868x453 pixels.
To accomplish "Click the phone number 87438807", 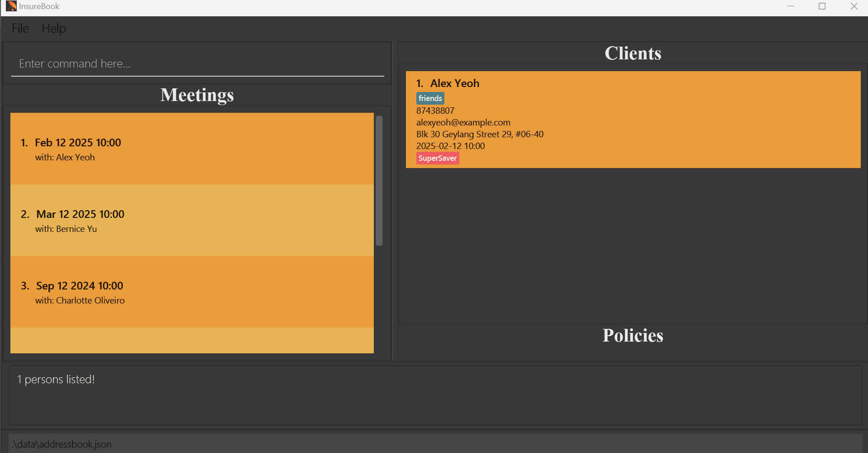I will point(435,111).
